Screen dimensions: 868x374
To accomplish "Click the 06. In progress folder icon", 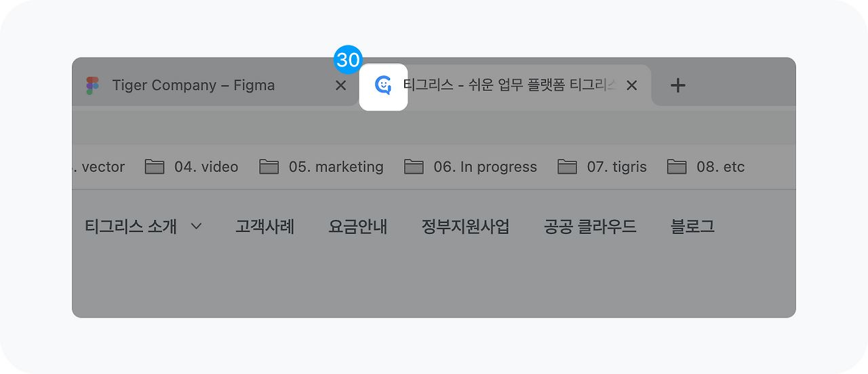I will pos(414,166).
